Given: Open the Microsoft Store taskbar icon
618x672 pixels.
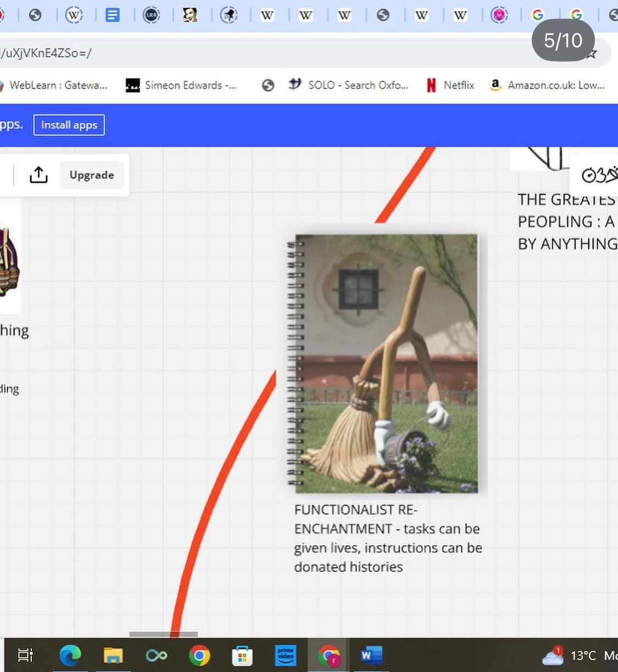Looking at the screenshot, I should click(242, 655).
